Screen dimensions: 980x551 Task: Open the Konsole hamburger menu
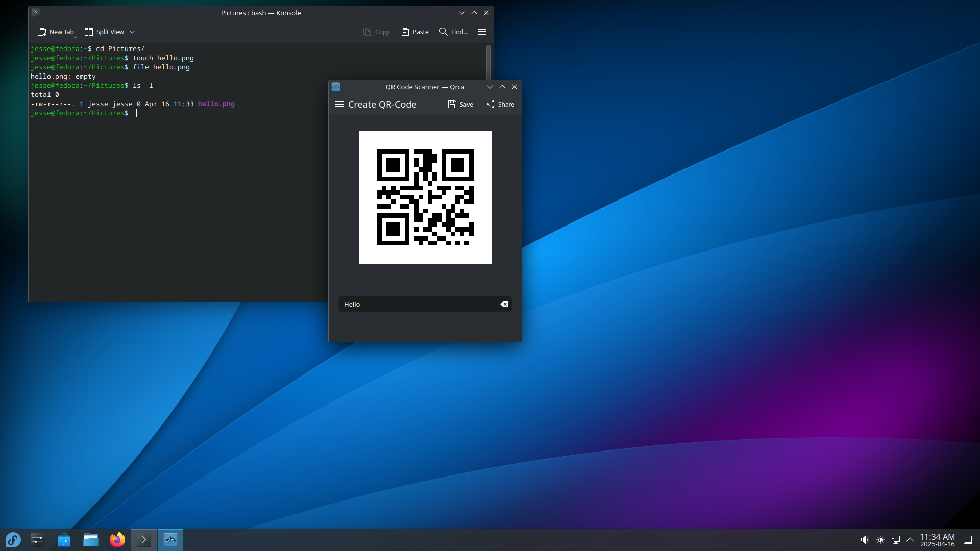point(482,32)
